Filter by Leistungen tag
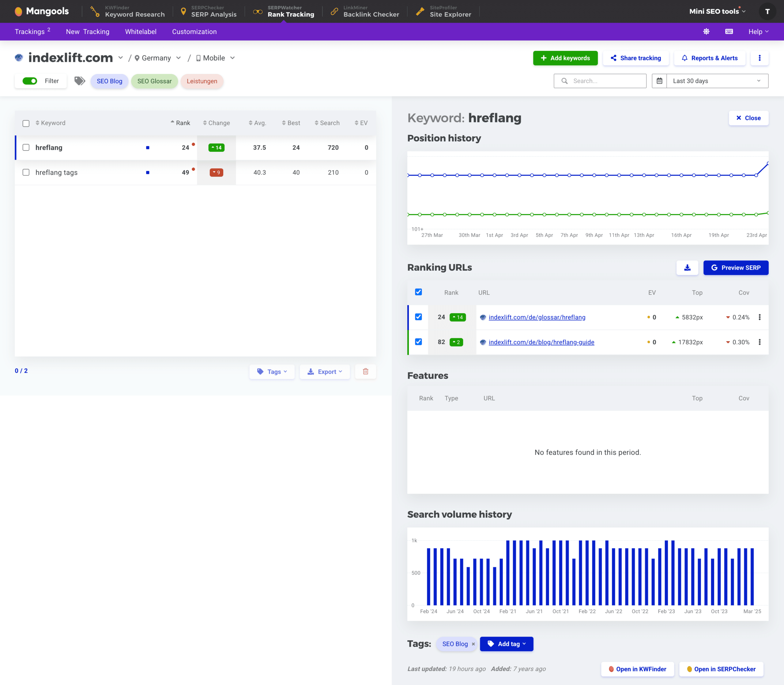Viewport: 784px width, 685px height. click(x=202, y=81)
